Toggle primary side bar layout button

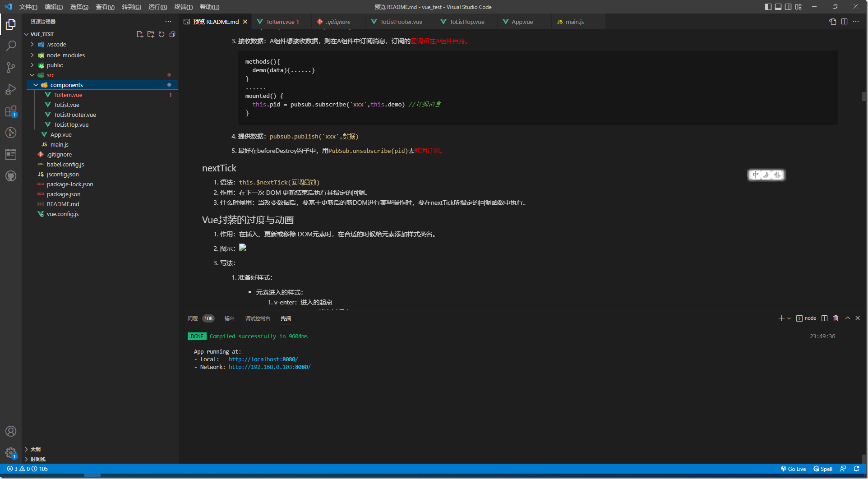(x=768, y=7)
